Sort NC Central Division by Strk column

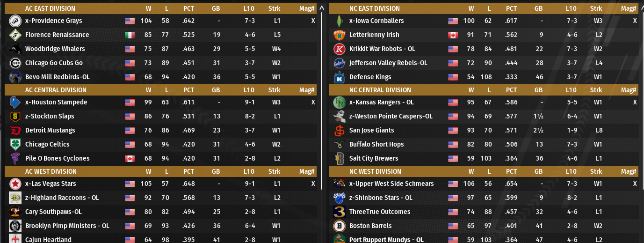[x=596, y=90]
